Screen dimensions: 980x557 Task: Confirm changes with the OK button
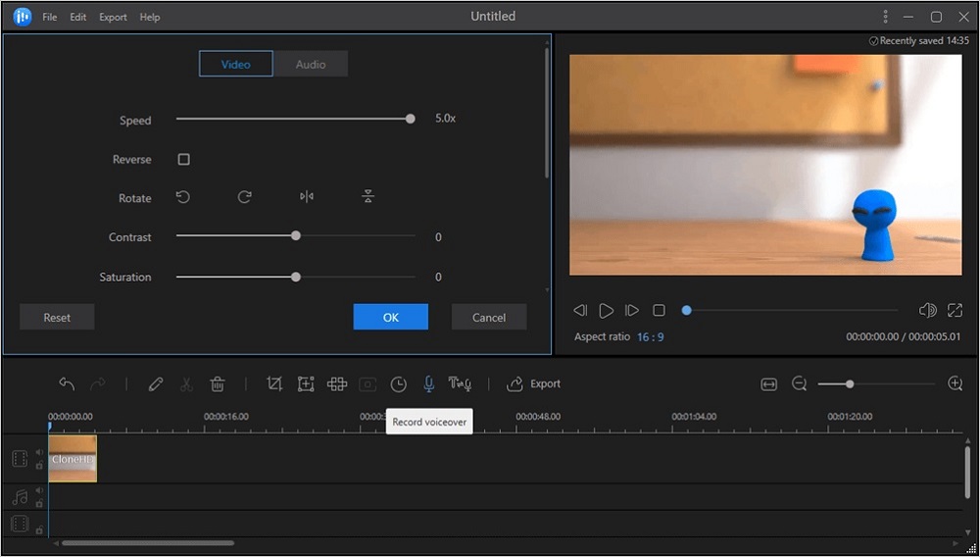pyautogui.click(x=390, y=317)
